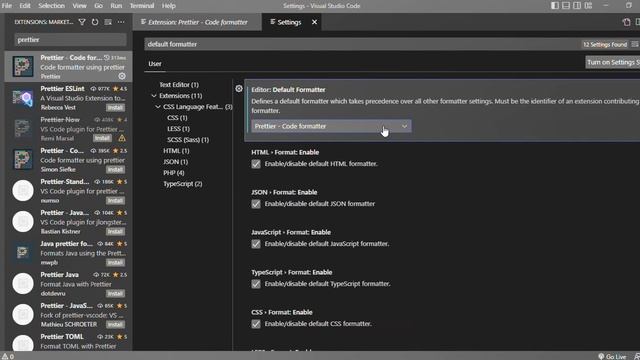640x360 pixels.
Task: Open gear menu for Default Formatter setting
Action: click(239, 88)
